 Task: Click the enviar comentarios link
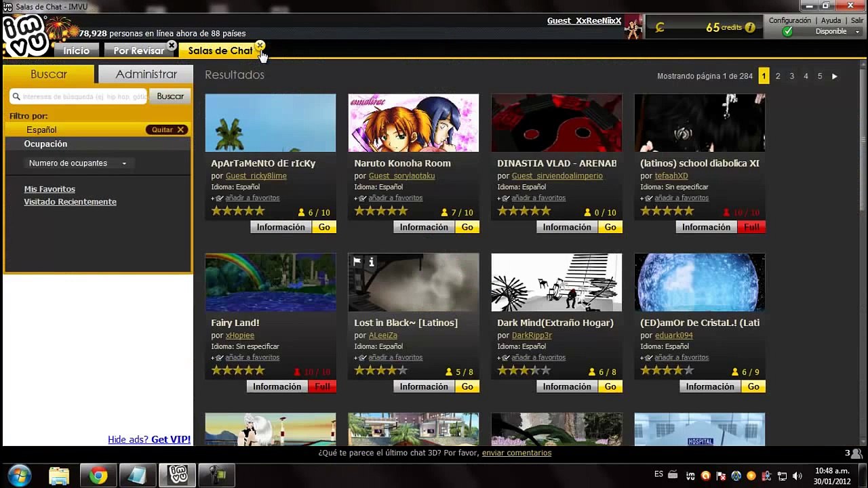click(x=517, y=453)
